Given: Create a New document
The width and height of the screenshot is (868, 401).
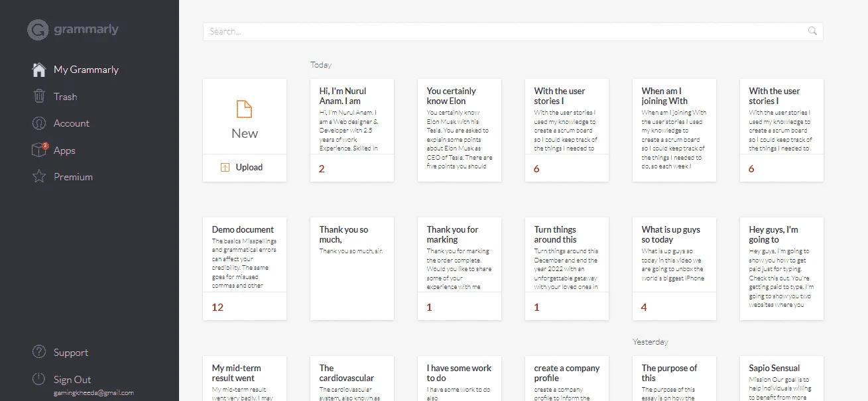Looking at the screenshot, I should tap(245, 117).
